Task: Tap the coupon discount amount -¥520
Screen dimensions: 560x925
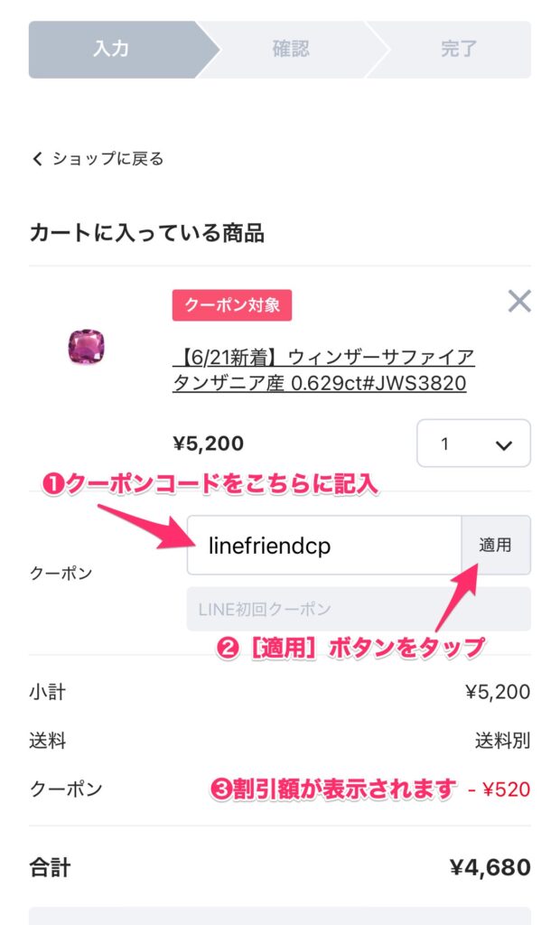Action: 499,790
